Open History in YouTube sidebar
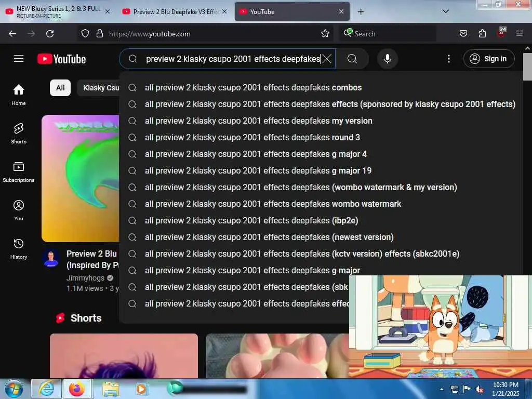532x399 pixels. (19, 249)
